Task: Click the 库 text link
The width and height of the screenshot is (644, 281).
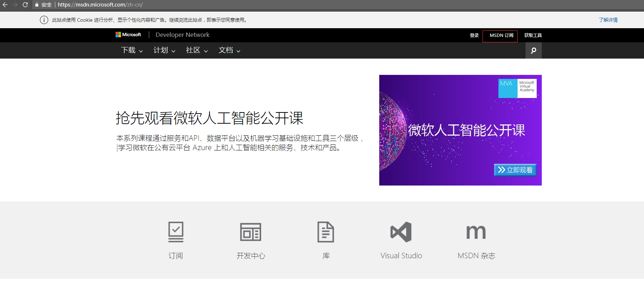Action: coord(326,256)
